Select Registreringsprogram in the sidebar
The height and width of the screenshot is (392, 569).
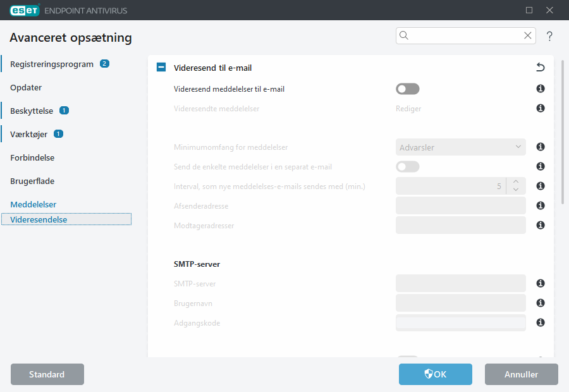(52, 64)
